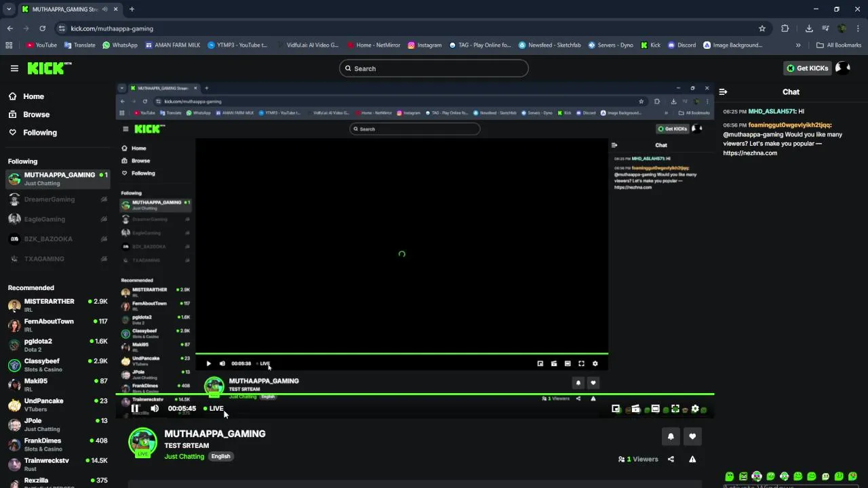
Task: Bookmark this page with the star icon
Action: (x=762, y=28)
